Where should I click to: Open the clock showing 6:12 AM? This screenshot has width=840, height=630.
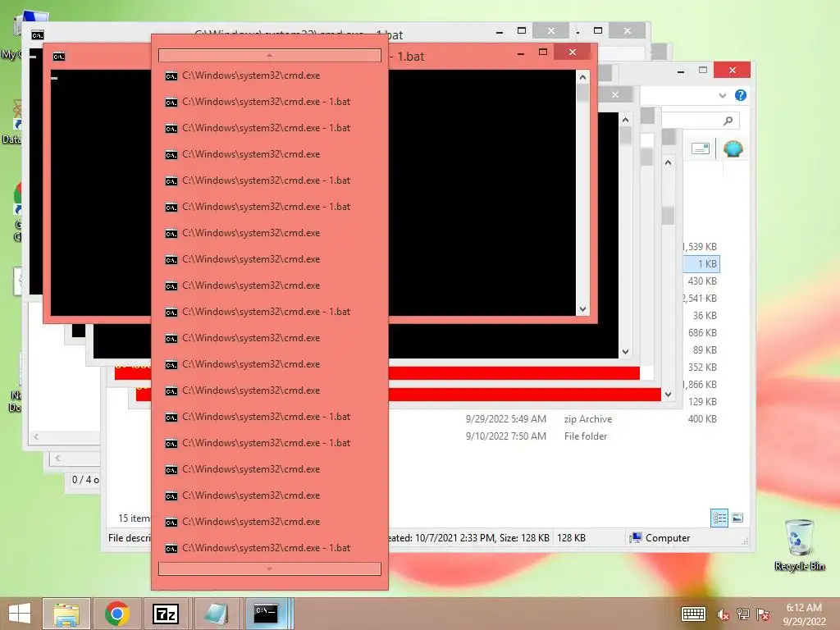coord(804,614)
